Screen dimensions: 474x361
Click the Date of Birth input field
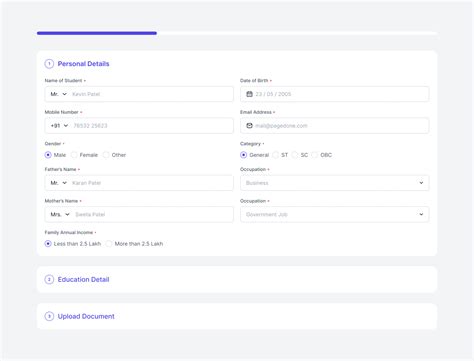click(x=334, y=94)
